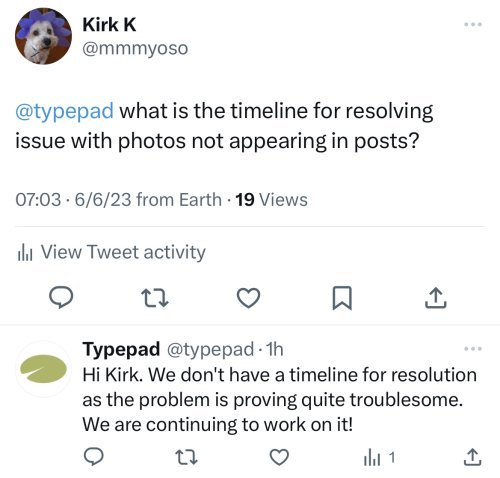
Task: Reply to Kirk K's tweet
Action: (x=61, y=297)
